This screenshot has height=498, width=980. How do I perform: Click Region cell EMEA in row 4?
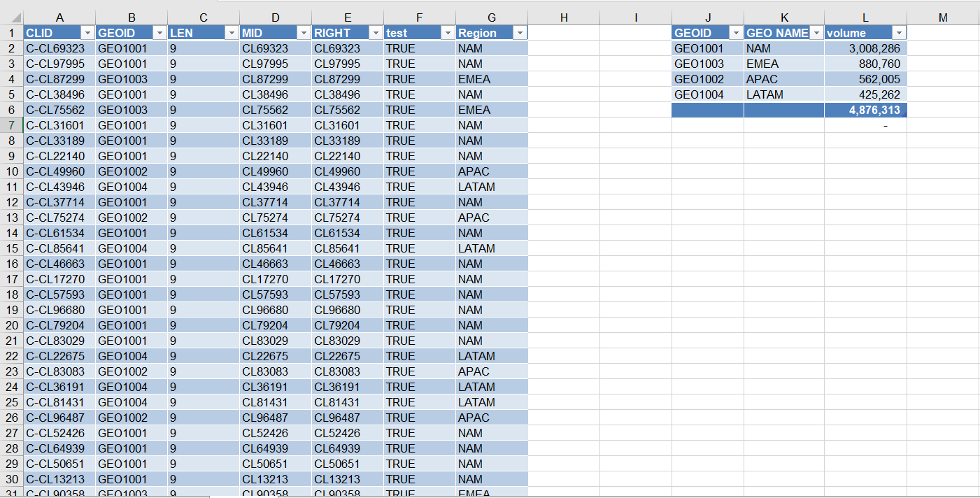point(492,79)
